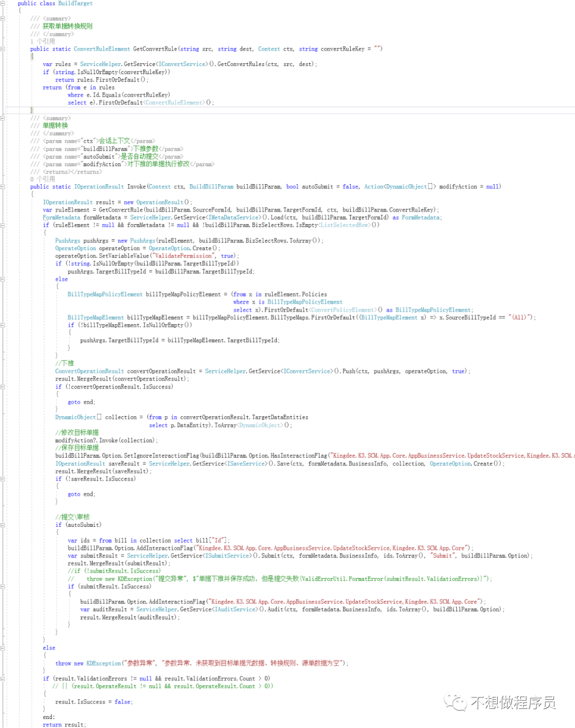Click the param comment 下推参数
Screen dimensions: 575x728
146,149
